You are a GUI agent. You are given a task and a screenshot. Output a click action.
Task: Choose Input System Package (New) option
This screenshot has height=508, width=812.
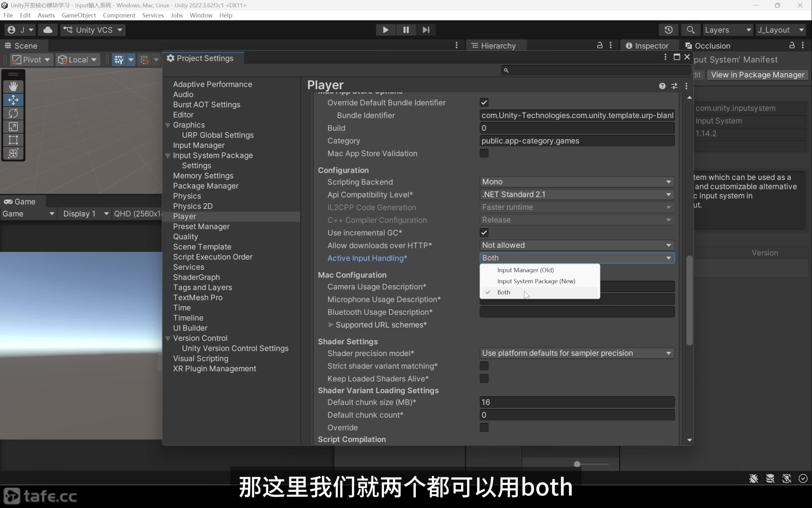[540, 281]
